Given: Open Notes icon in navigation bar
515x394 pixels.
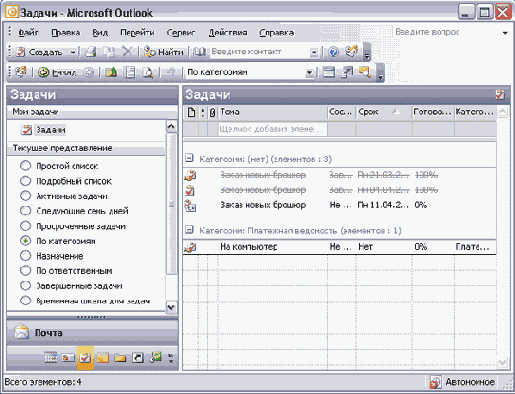Looking at the screenshot, I should [103, 358].
